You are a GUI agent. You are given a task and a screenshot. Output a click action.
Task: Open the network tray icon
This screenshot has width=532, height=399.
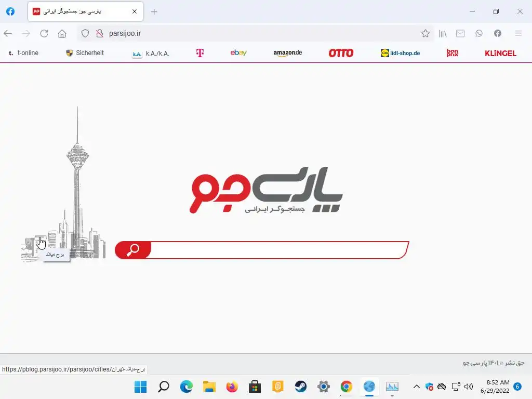pyautogui.click(x=456, y=387)
